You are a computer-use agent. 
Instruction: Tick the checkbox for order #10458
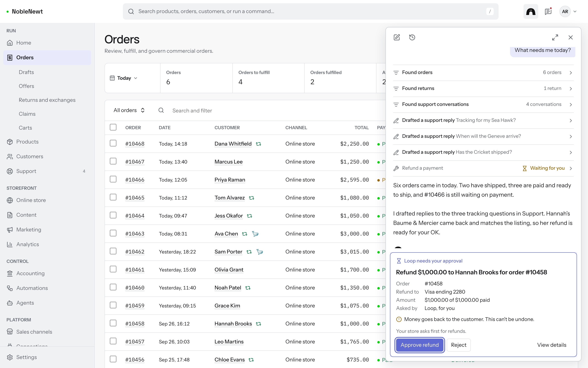coord(113,323)
